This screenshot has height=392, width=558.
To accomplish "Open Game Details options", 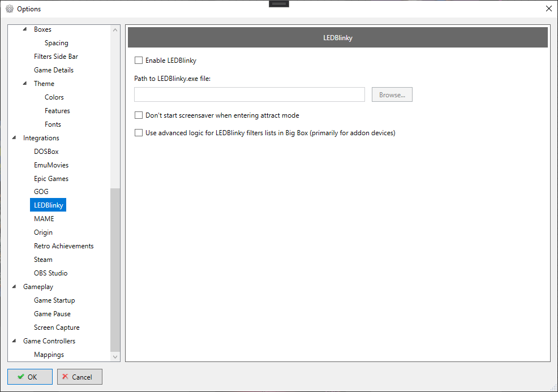I will pos(54,70).
